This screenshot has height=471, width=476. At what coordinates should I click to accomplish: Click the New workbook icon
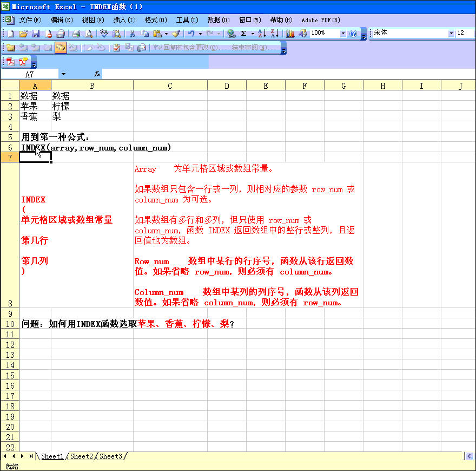[10, 34]
